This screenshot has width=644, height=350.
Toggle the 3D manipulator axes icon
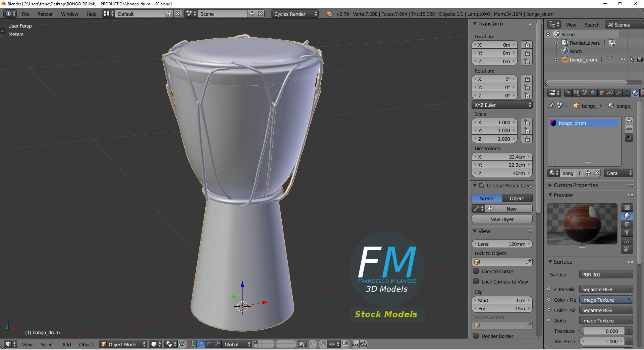pyautogui.click(x=192, y=344)
